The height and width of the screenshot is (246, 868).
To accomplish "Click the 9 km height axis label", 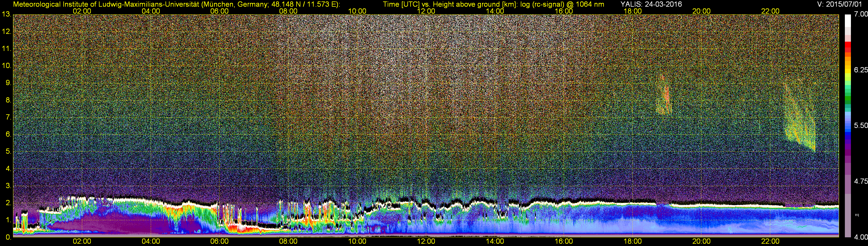I will [x=8, y=83].
